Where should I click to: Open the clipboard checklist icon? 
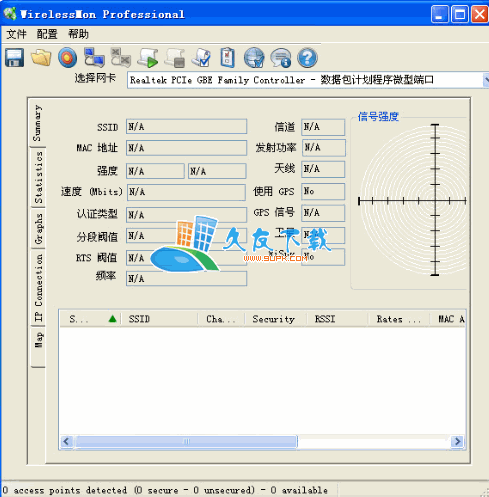click(x=227, y=58)
